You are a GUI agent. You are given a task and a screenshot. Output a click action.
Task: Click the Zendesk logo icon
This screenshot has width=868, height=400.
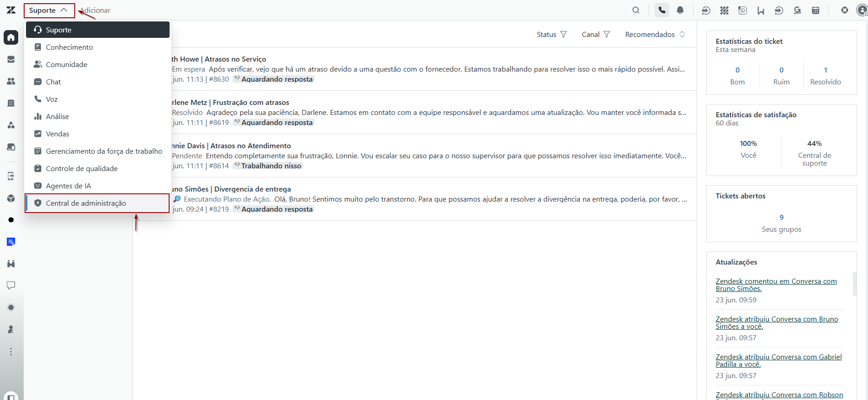[x=11, y=10]
